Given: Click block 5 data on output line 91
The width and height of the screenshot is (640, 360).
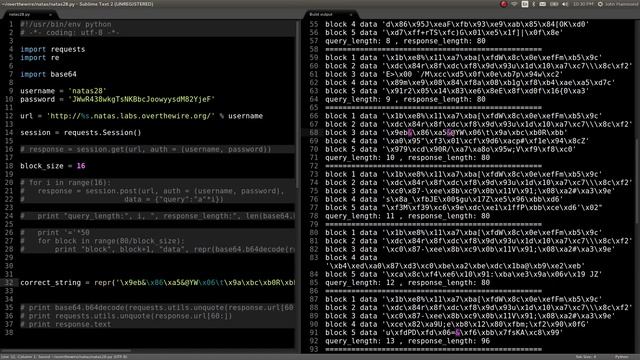Looking at the screenshot, I should (x=444, y=333).
